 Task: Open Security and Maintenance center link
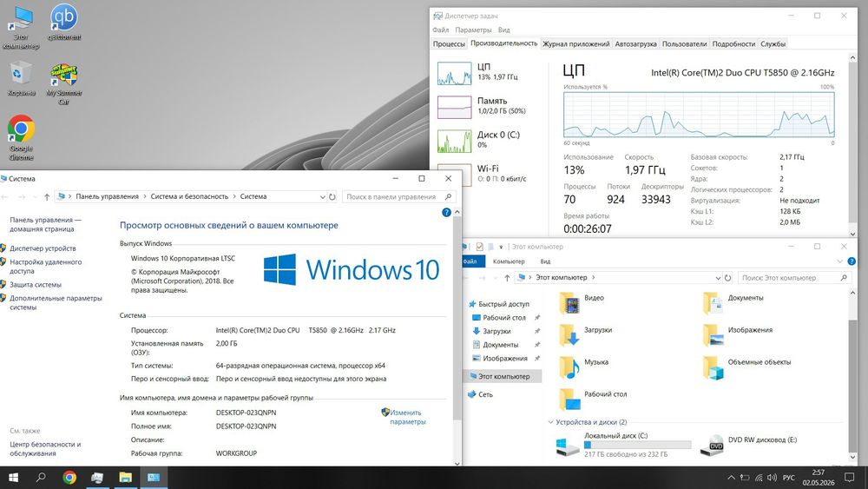click(x=45, y=448)
